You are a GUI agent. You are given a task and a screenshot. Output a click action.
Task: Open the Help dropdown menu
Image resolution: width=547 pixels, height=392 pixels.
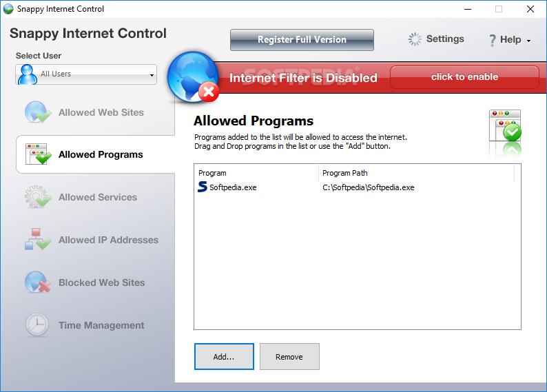[510, 40]
